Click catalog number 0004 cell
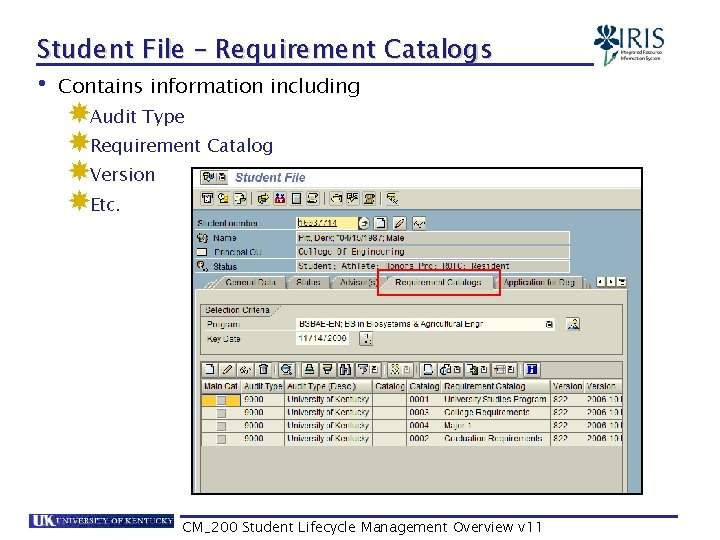Screen dimensions: 720x540 tap(424, 426)
